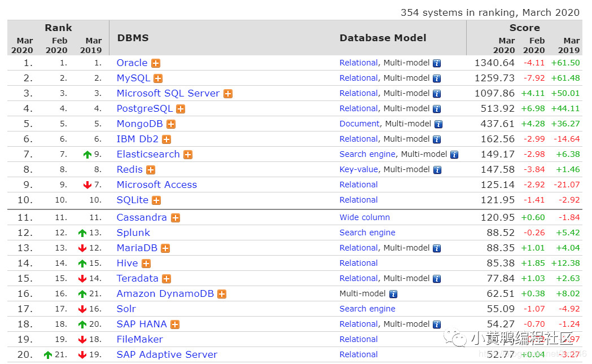Open the Elasticsearch link
This screenshot has height=364, width=592.
pos(148,154)
